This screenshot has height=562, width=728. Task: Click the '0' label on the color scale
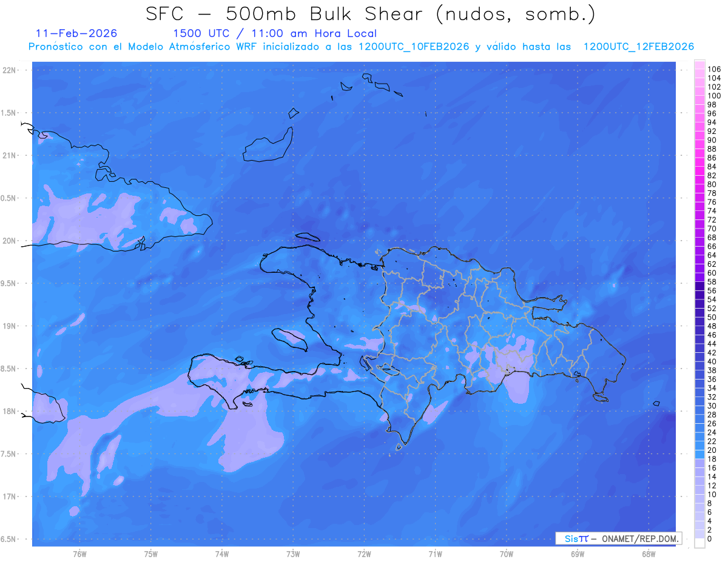(710, 539)
